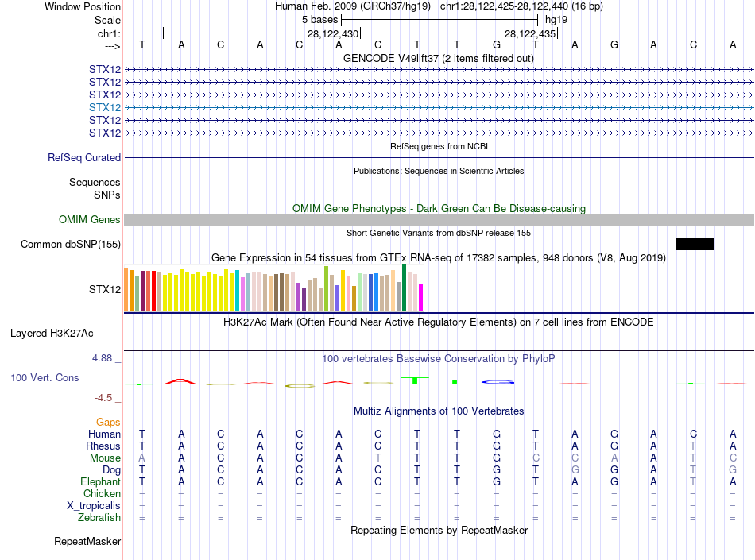Click the RepeatMasker track label
755x560 pixels.
point(87,542)
